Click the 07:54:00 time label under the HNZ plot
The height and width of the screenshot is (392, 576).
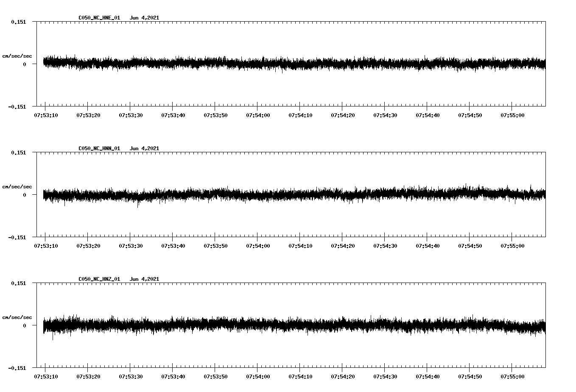click(258, 377)
